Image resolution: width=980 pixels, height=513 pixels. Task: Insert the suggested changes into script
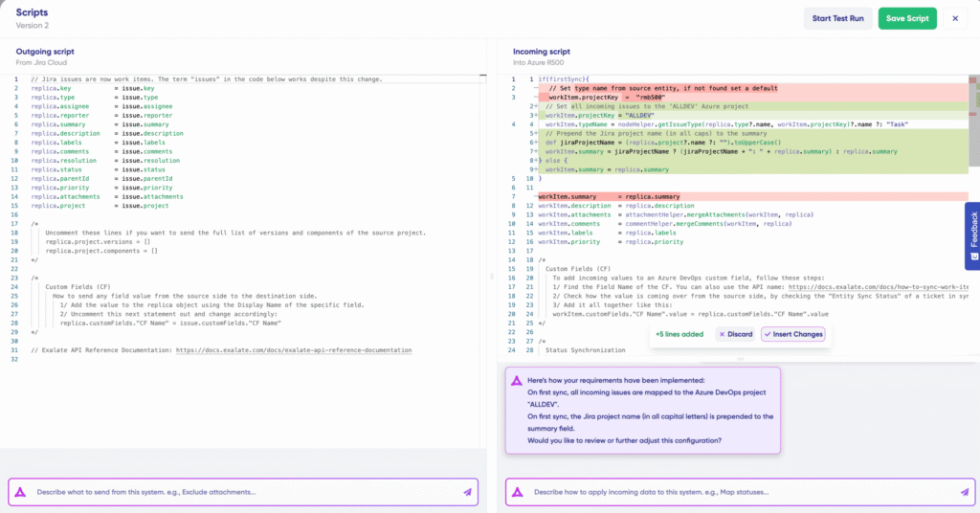pos(793,334)
